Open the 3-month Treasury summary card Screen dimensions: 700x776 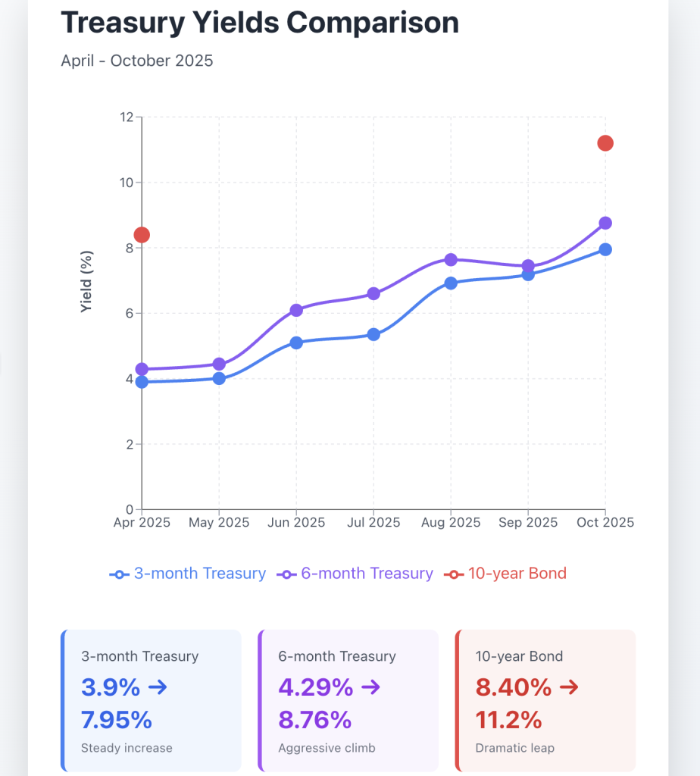[x=152, y=700]
